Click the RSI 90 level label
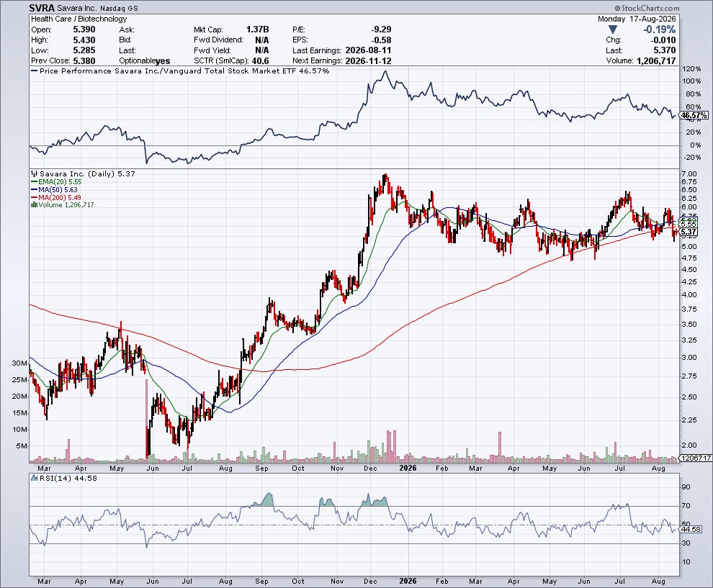 tap(686, 487)
